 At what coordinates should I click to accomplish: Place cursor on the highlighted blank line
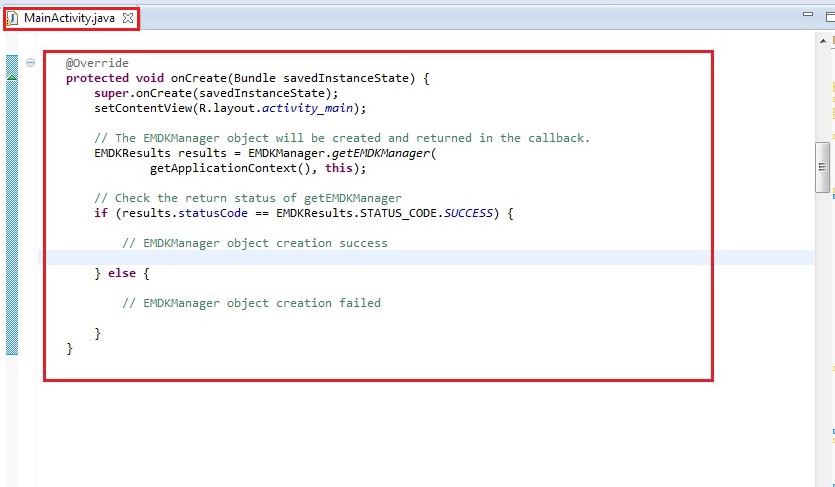400,258
